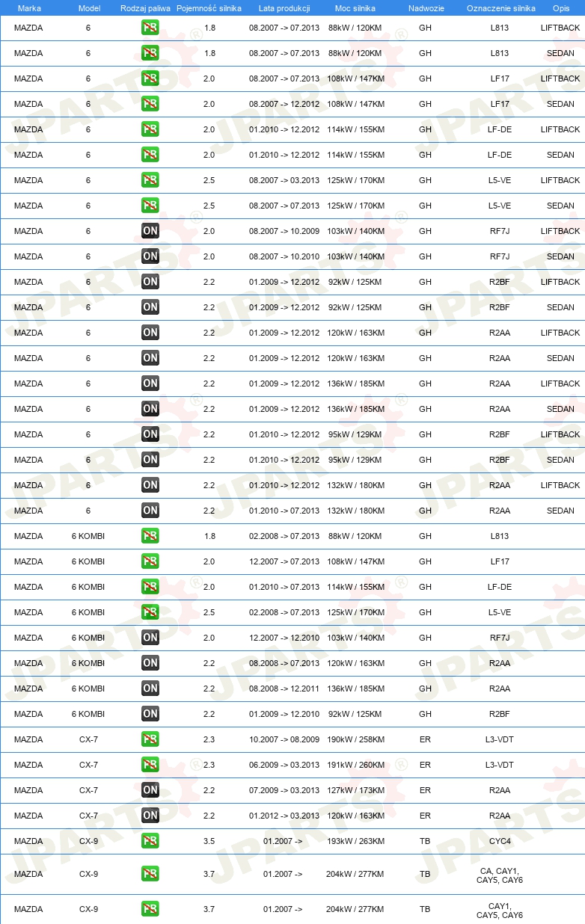This screenshot has width=585, height=924.
Task: Click the '08.2008 -> 12.2011' production years cell
Action: pos(284,689)
